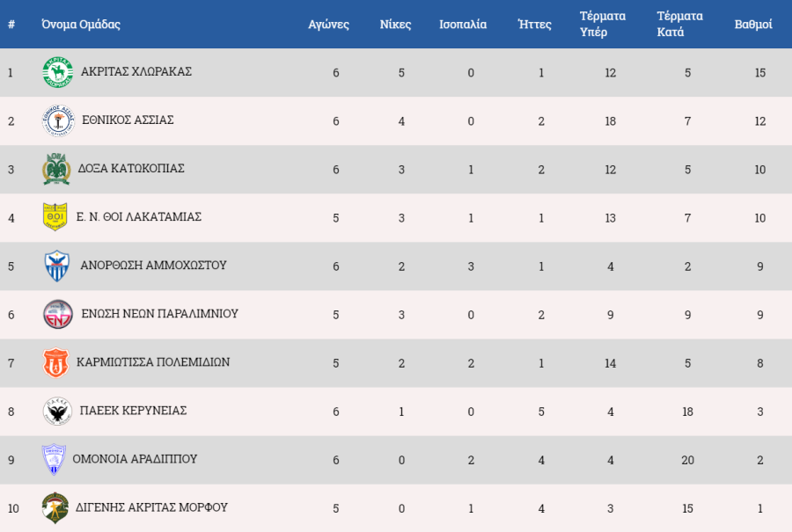
Task: Select team name ΔΙΓΕΝΗΣ ΑΚΡΙΤΑΣ ΜΟΡΦΟΥ
Action: 151,507
